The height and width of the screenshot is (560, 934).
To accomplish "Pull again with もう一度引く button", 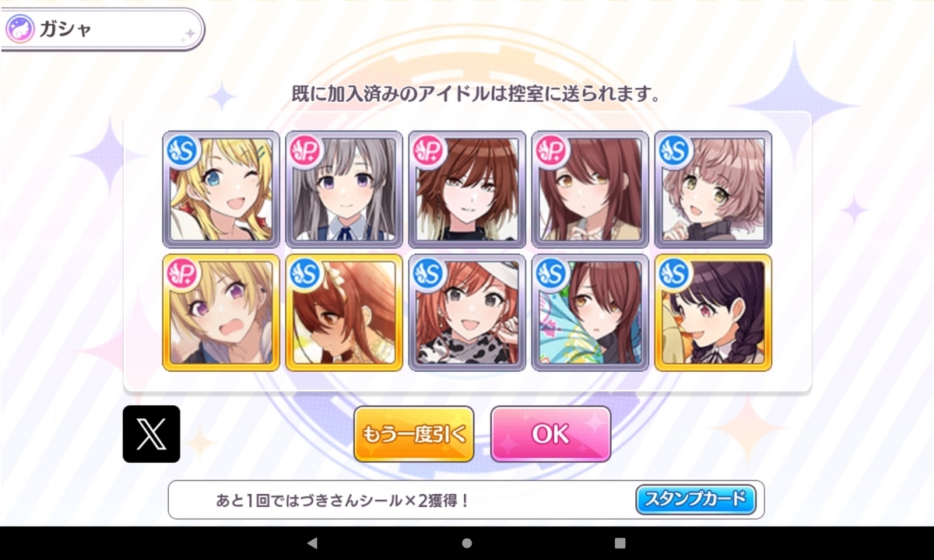I will click(414, 434).
